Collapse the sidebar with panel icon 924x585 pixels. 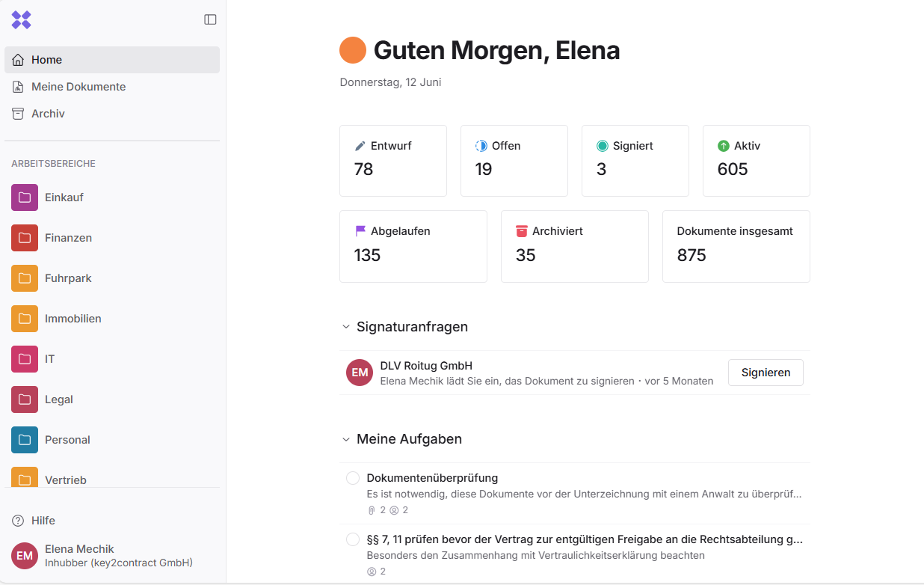coord(210,19)
